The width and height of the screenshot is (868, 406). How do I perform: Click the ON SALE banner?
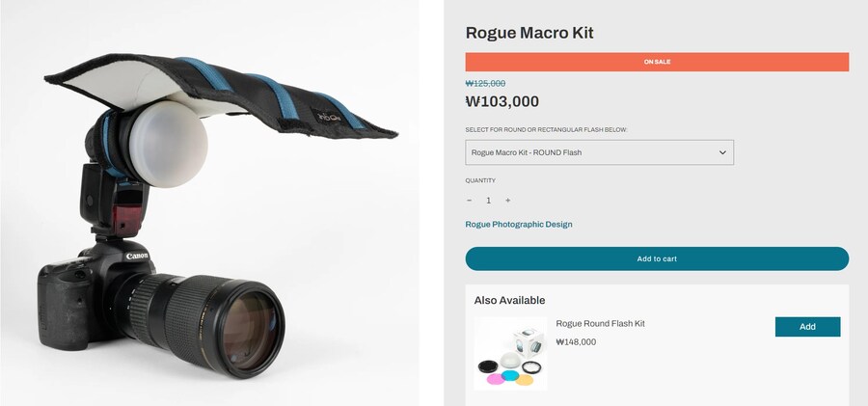657,62
